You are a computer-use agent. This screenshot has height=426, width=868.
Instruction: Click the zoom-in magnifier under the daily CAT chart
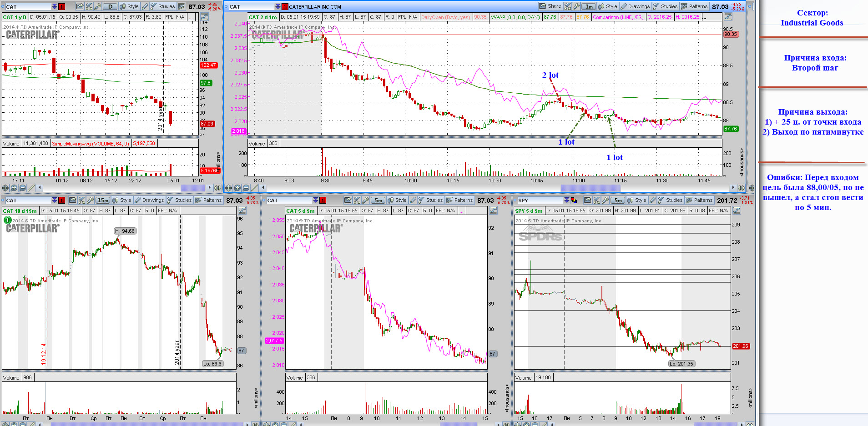[14, 188]
